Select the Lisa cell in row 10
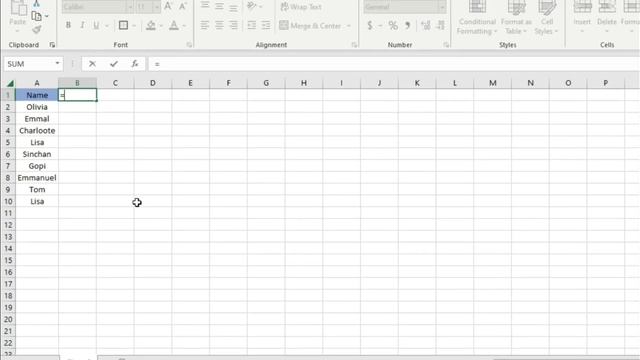This screenshot has width=640, height=360. point(37,202)
